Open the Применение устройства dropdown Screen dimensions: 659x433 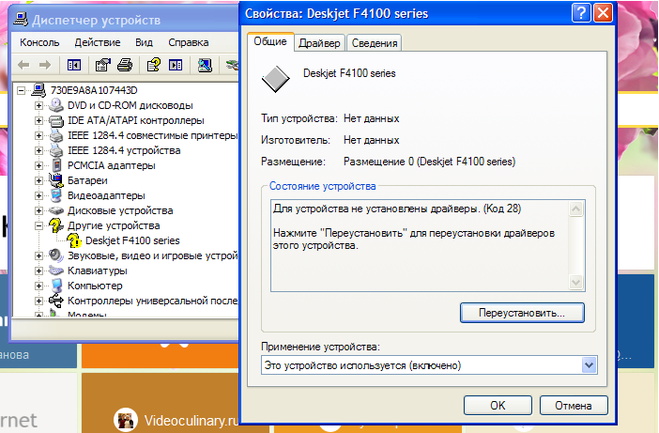pyautogui.click(x=589, y=365)
